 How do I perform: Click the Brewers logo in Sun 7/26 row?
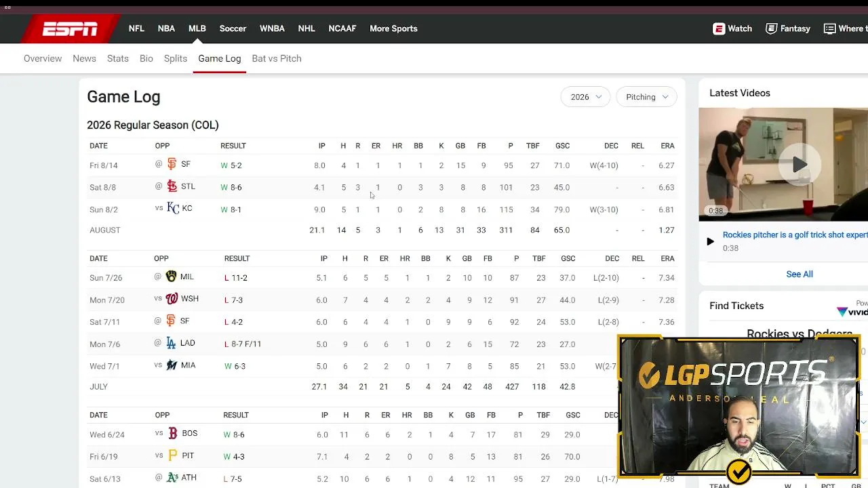click(x=171, y=277)
